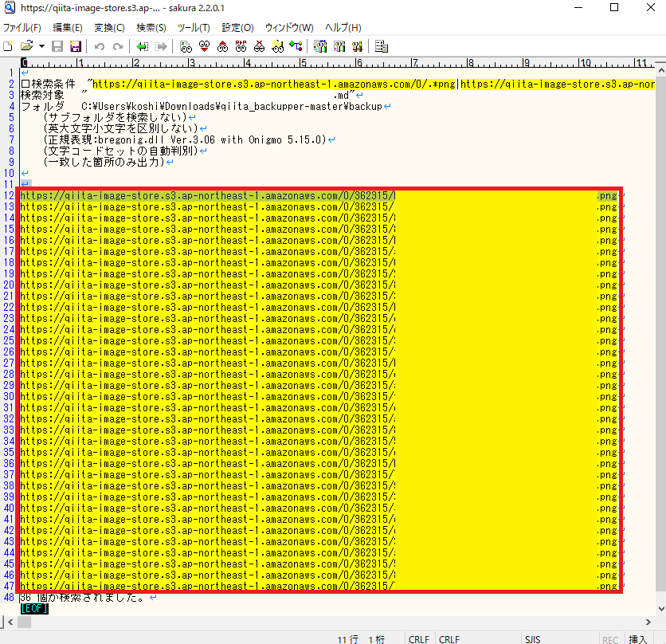Screen dimensions: 666x644
Task: Click the vertical scrollbar down arrow
Action: click(x=661, y=609)
